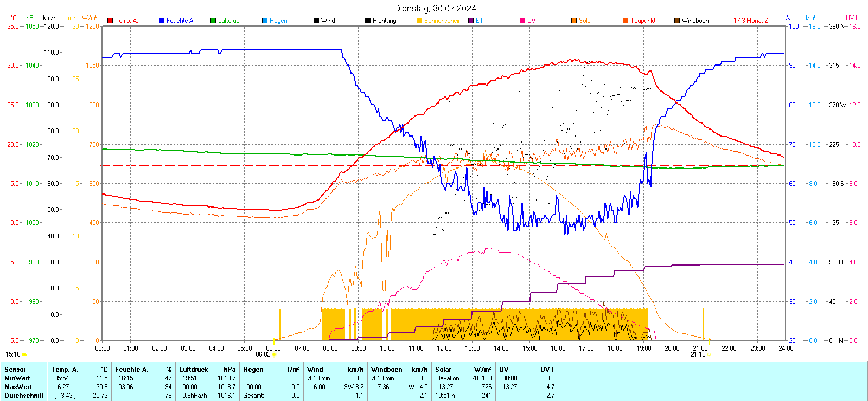The image size is (868, 401).
Task: Select the Windböen column header in the table
Action: [386, 370]
